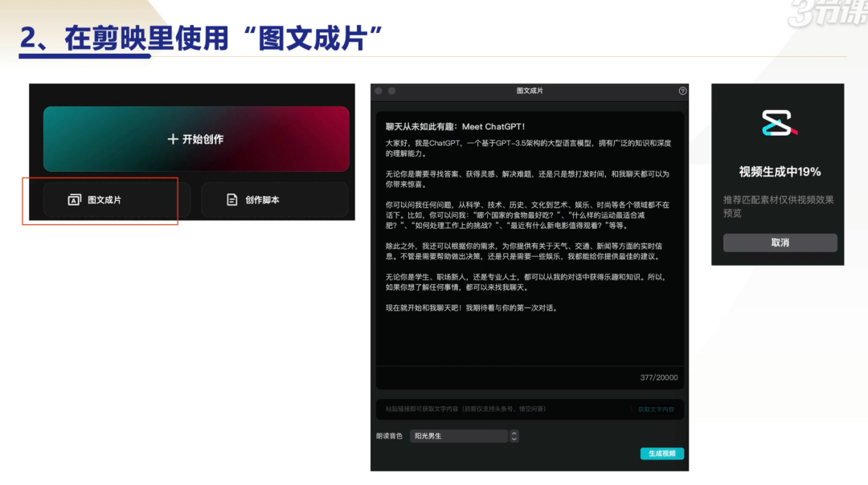Click the 图文成片 picture-text icon

coord(74,200)
